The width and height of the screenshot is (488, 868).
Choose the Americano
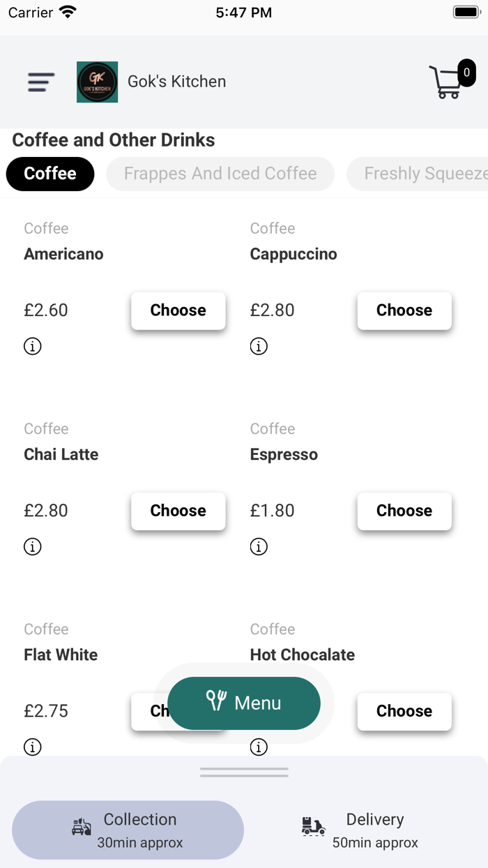click(178, 310)
